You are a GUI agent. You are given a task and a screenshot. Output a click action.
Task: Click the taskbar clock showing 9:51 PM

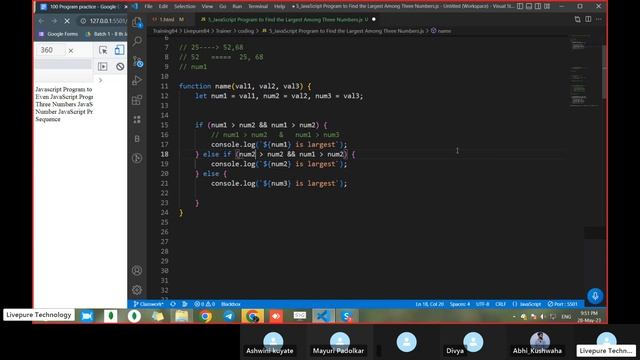[589, 316]
